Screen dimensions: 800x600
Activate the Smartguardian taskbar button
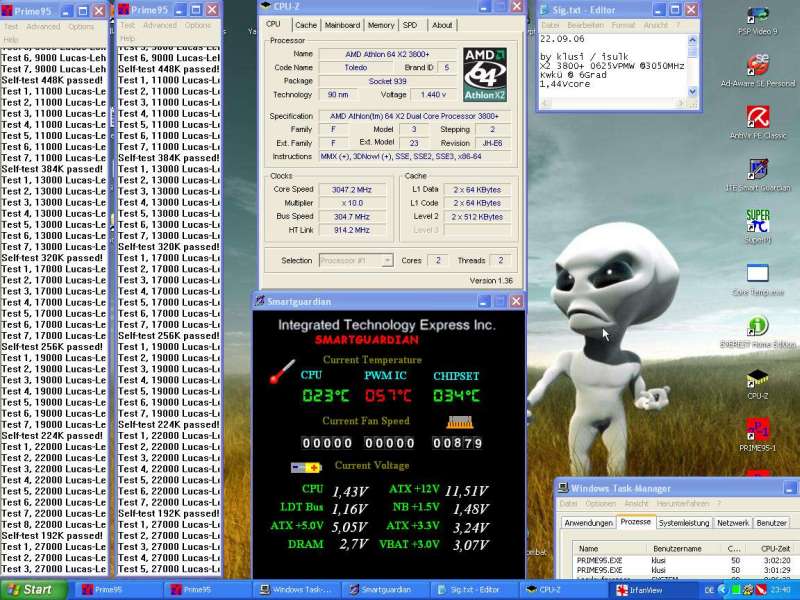[385, 590]
